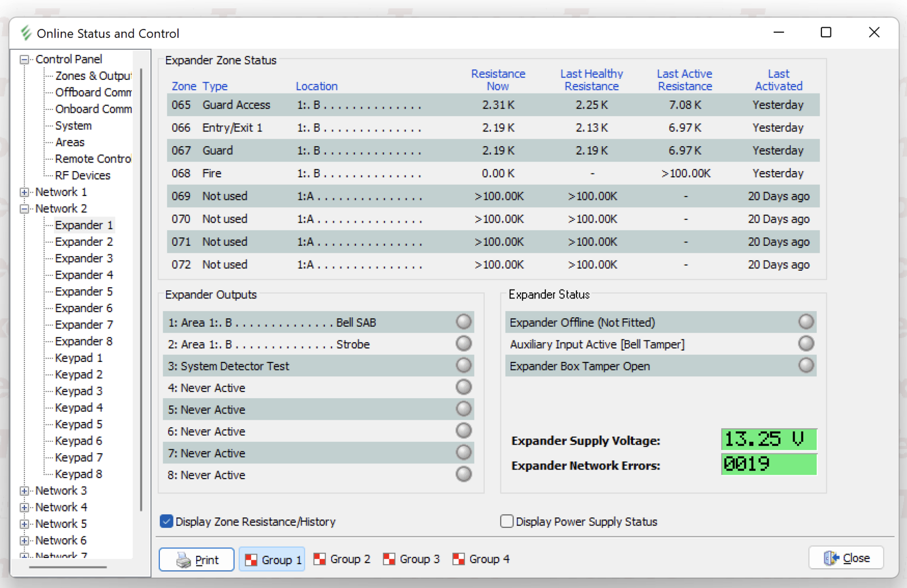Click the Strobe output status indicator
This screenshot has width=907, height=588.
[x=464, y=343]
